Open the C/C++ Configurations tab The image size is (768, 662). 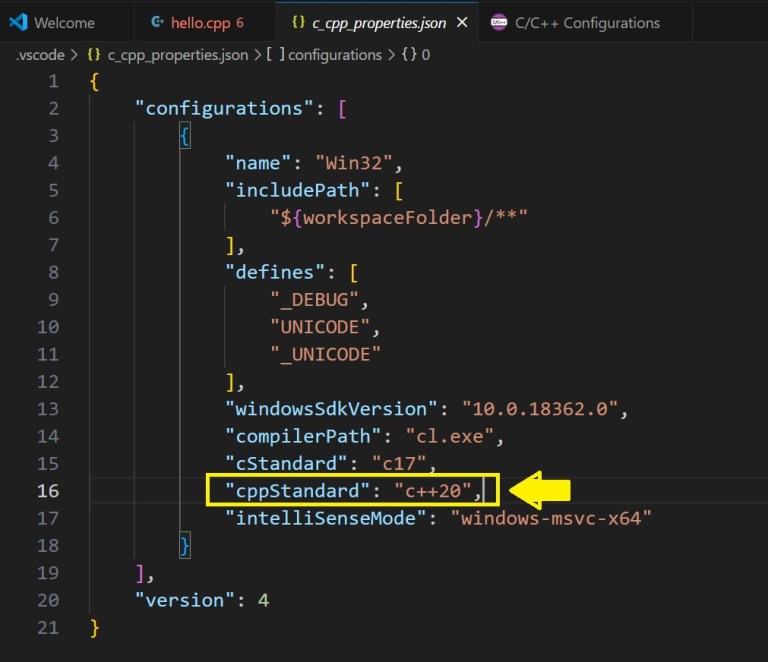[x=587, y=23]
